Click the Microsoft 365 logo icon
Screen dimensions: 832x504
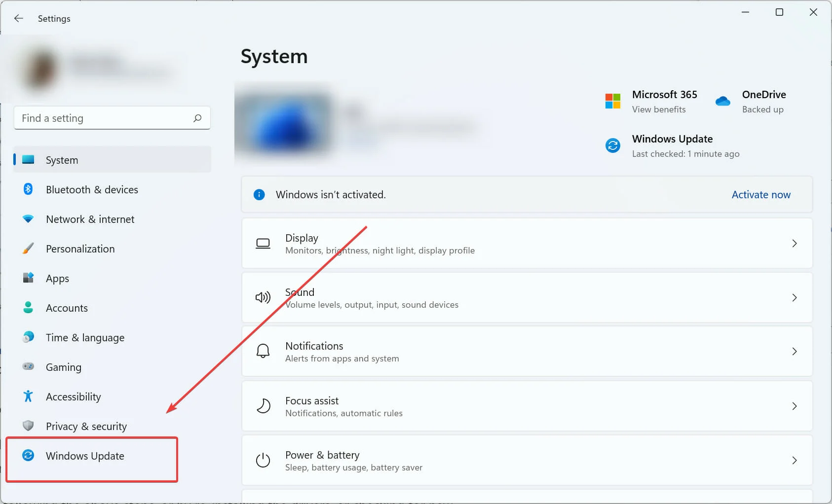coord(613,101)
